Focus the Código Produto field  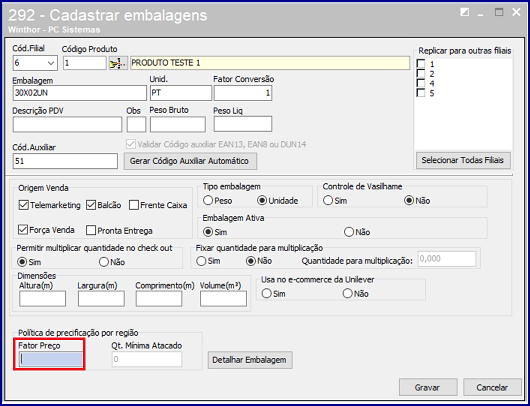85,63
